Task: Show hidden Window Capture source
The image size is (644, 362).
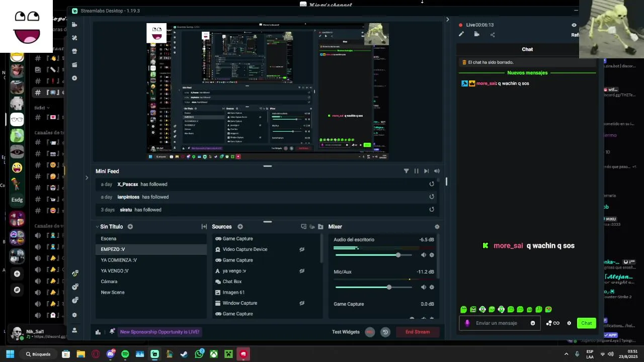Action: click(302, 303)
